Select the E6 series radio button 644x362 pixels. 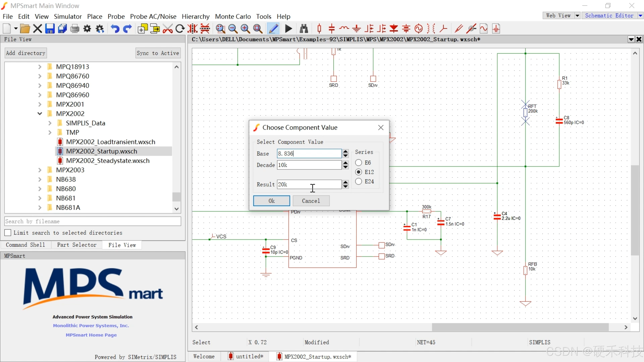pyautogui.click(x=359, y=163)
